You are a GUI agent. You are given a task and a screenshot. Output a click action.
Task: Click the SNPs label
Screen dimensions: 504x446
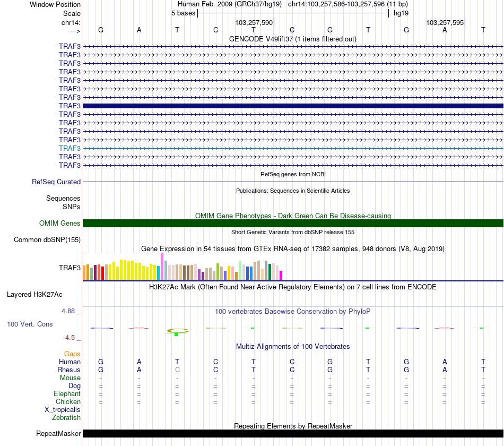pyautogui.click(x=72, y=207)
